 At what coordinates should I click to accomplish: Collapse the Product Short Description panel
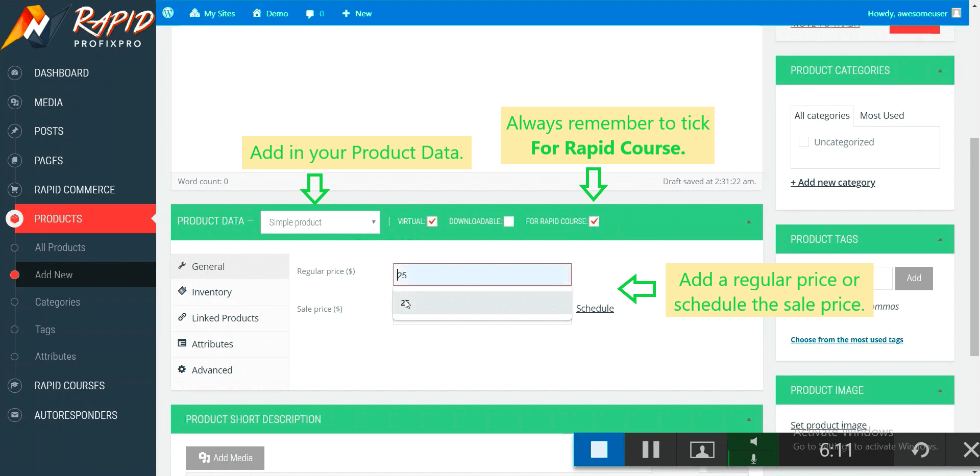(749, 419)
